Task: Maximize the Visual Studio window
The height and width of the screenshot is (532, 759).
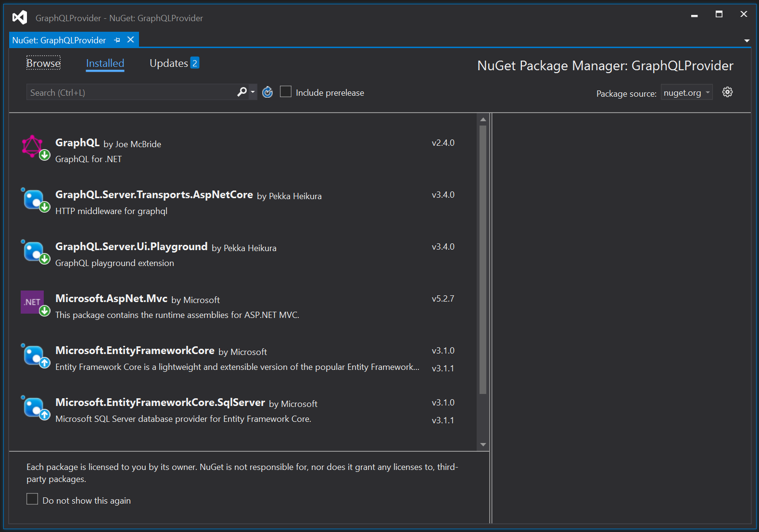Action: [x=719, y=14]
